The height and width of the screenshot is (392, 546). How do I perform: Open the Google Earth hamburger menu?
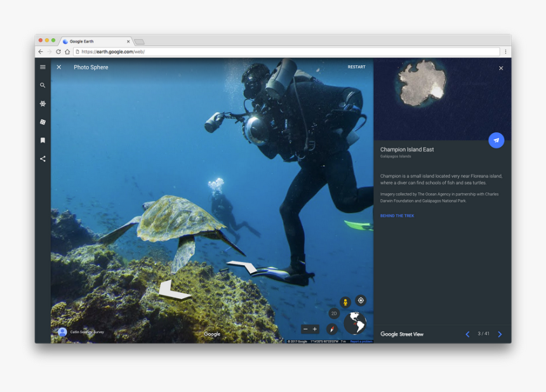pos(42,67)
